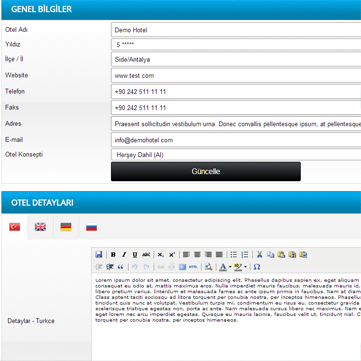
Task: Switch to the German flag tab
Action: pos(66,227)
